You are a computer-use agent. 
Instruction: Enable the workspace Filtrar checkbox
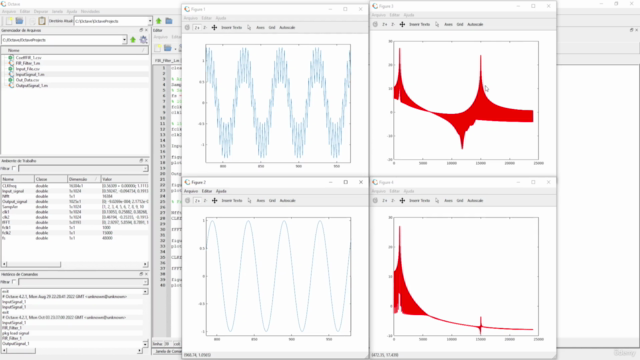pos(14,169)
